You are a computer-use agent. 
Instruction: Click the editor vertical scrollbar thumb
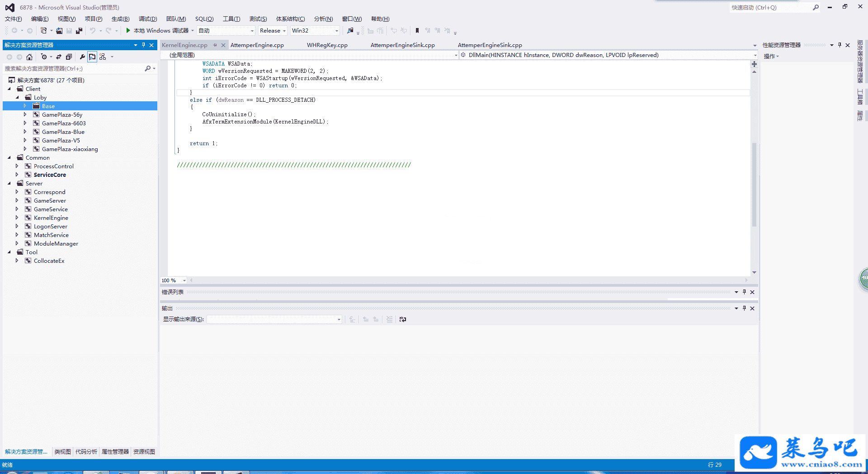[x=754, y=185]
